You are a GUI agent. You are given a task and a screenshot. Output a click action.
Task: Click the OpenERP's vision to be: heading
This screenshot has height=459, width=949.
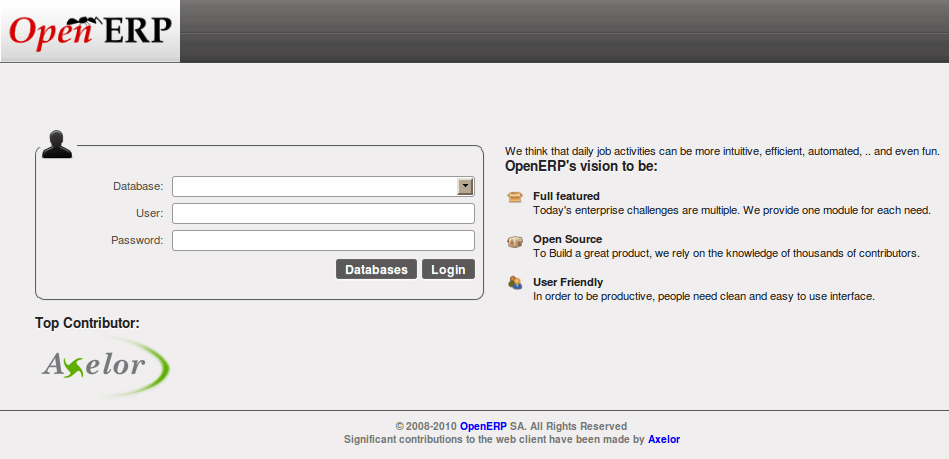(581, 167)
